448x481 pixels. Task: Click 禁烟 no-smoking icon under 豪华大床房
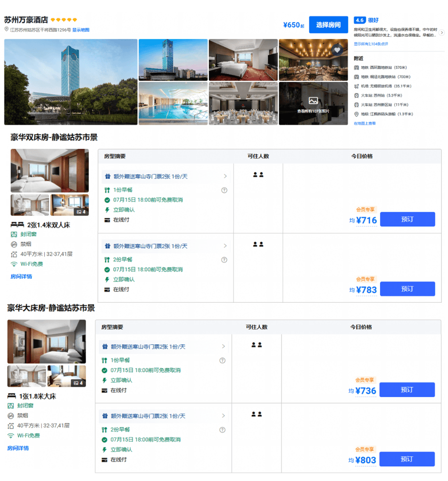point(11,416)
